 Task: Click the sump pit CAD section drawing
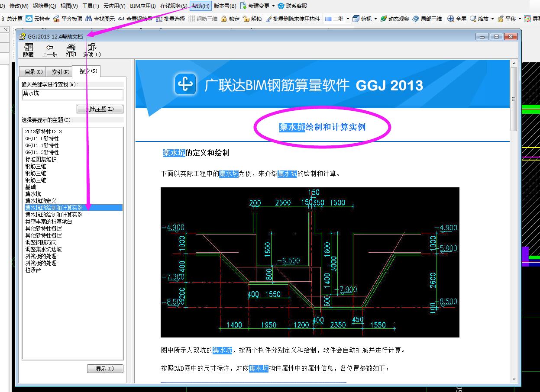(x=310, y=262)
